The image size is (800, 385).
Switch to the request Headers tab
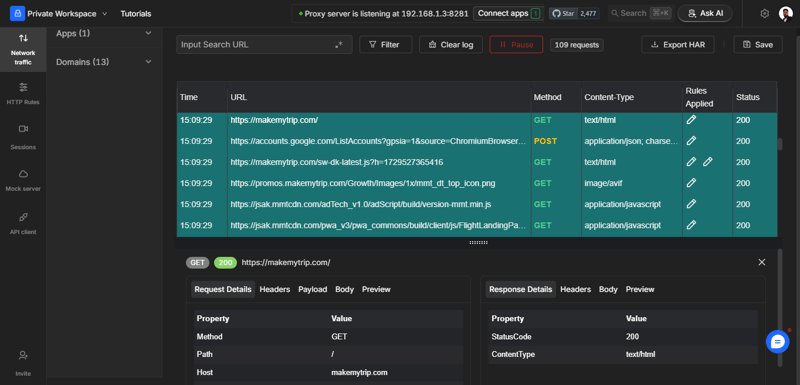pos(274,289)
